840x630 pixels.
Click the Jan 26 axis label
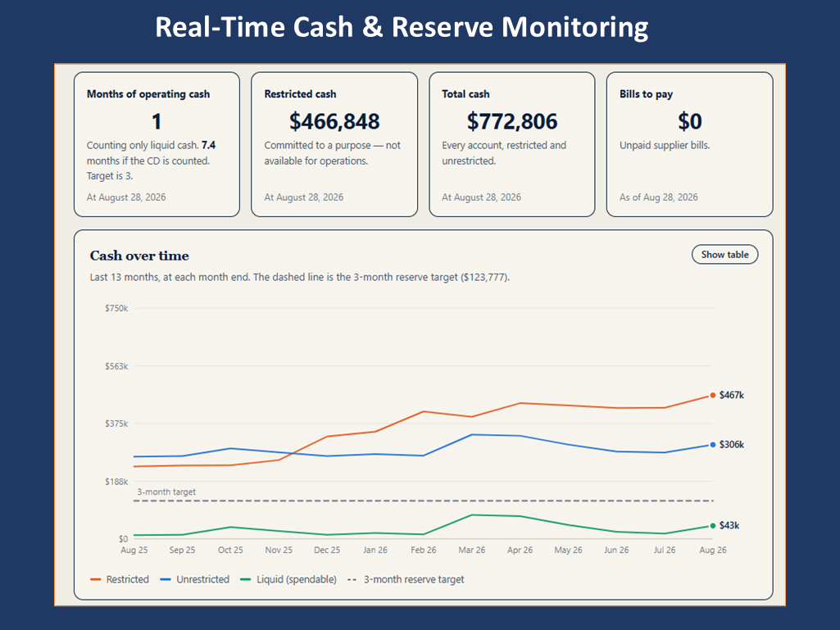coord(375,550)
